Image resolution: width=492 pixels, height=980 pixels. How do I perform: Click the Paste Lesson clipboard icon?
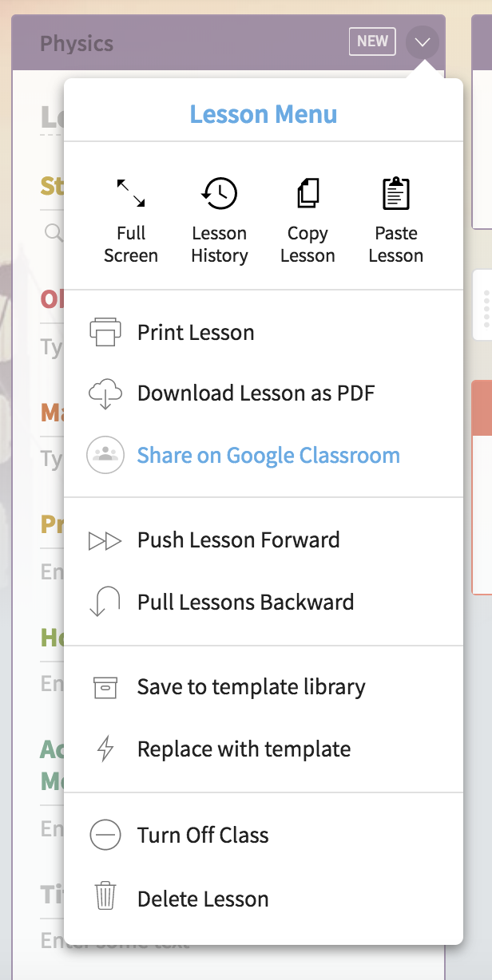396,193
